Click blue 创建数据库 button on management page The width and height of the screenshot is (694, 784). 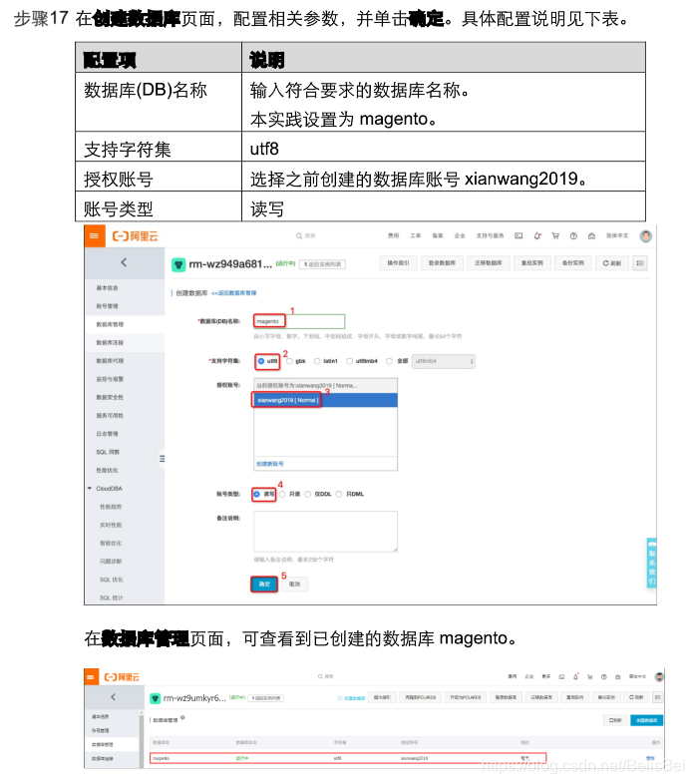pos(646,720)
